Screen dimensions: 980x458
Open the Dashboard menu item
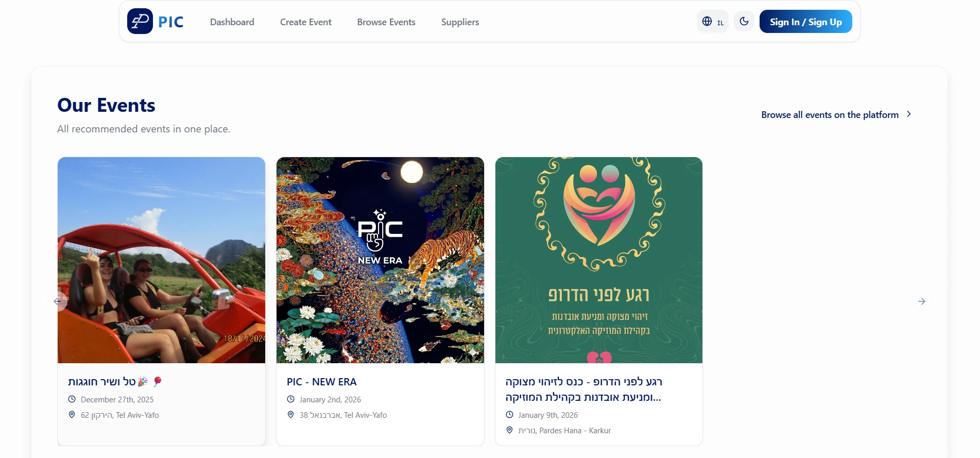pos(232,22)
